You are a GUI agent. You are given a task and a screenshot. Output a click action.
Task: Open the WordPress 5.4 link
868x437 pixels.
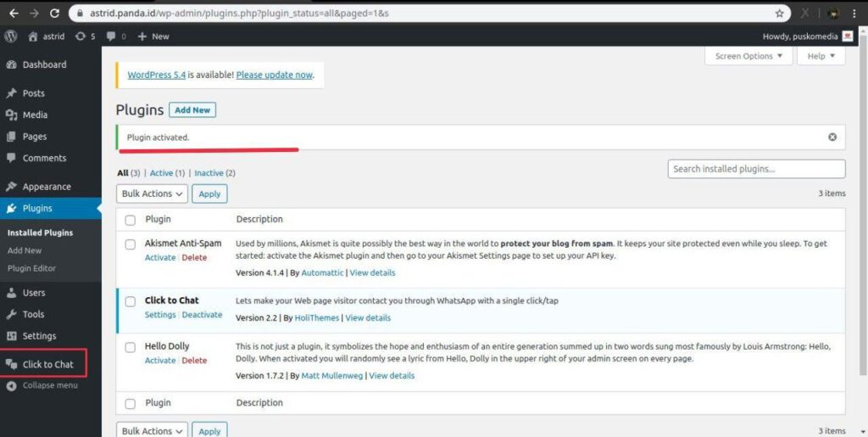pos(157,76)
